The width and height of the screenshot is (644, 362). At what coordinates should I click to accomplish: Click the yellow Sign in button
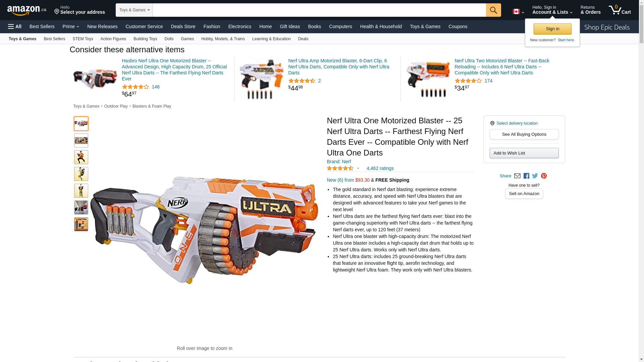point(552,29)
